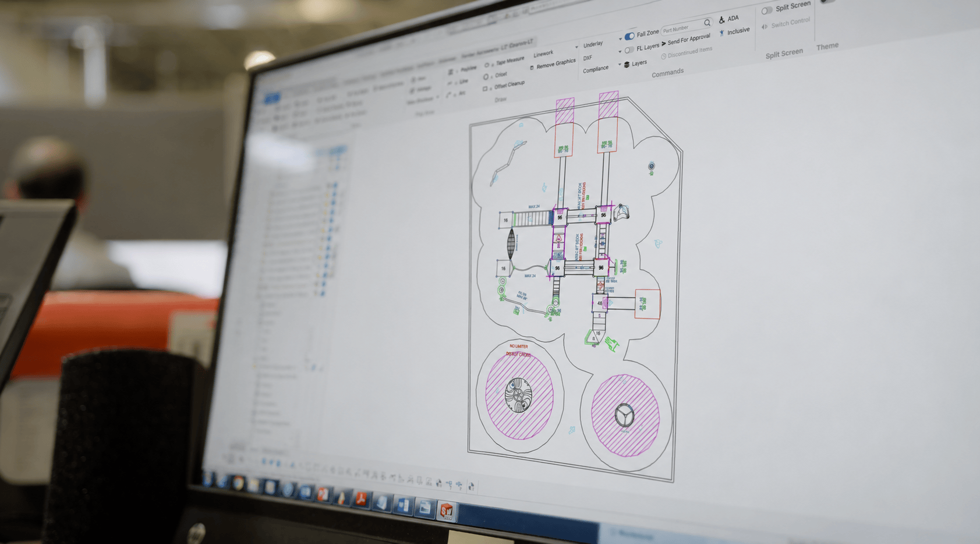Select the three-spoke spinner in the drawing

(x=624, y=416)
